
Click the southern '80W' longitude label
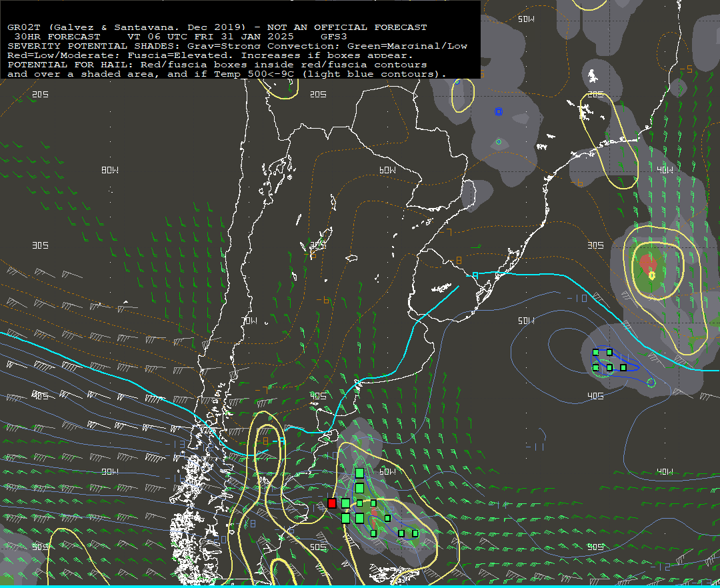(110, 472)
